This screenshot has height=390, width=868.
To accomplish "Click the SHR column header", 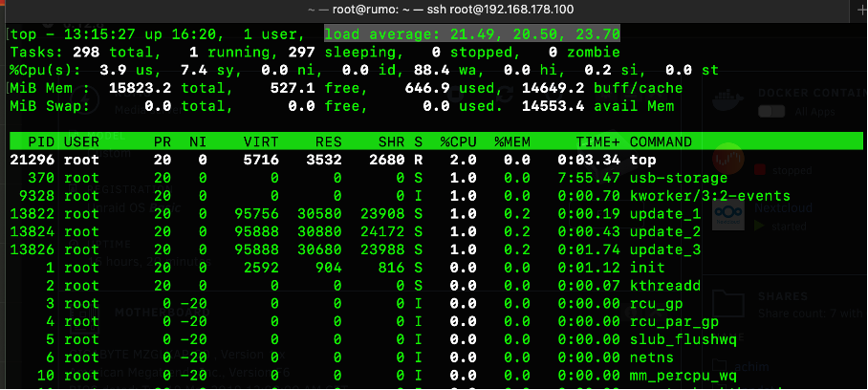I will [x=391, y=142].
